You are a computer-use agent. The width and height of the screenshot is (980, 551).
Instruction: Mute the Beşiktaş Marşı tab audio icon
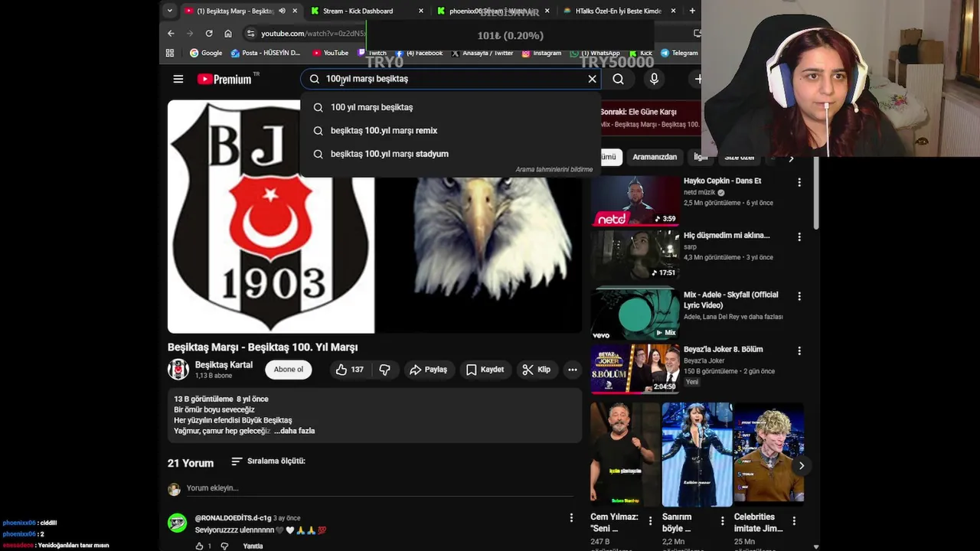pos(282,11)
